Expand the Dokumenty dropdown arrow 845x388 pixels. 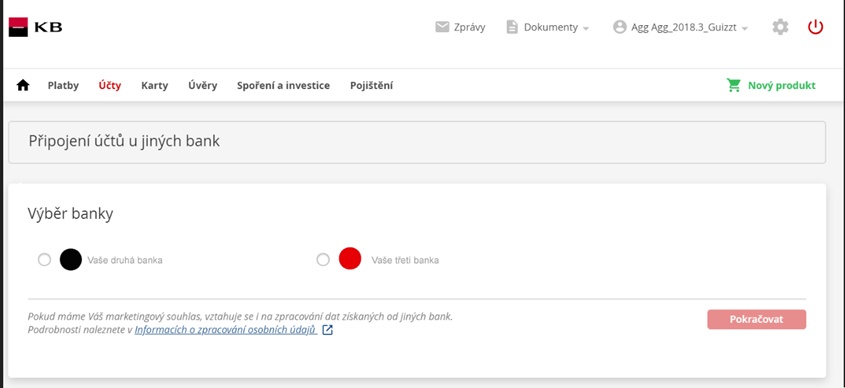click(x=586, y=29)
